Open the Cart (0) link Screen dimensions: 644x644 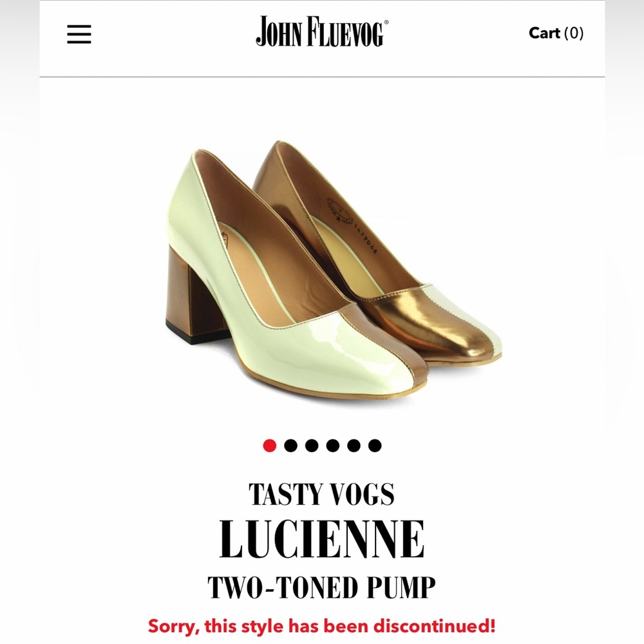point(556,33)
